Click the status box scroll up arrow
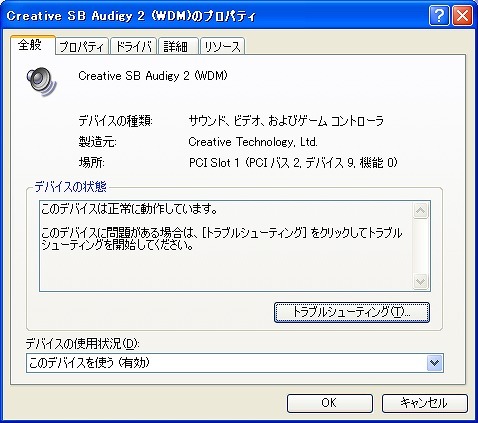478x423 pixels. 421,211
